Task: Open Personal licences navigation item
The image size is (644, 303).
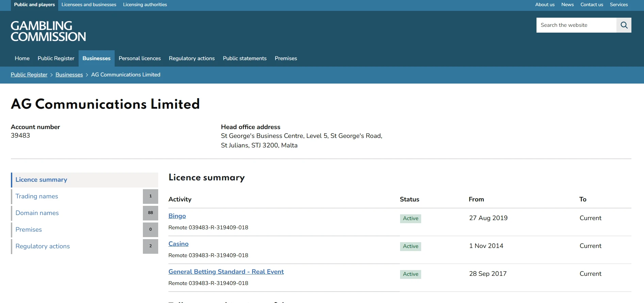Action: click(140, 58)
